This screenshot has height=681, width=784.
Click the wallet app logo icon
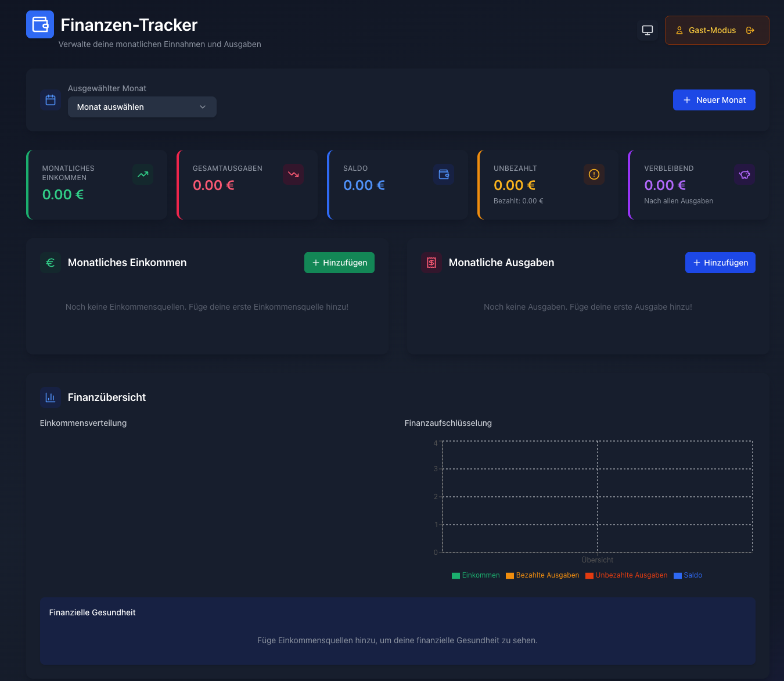point(39,24)
